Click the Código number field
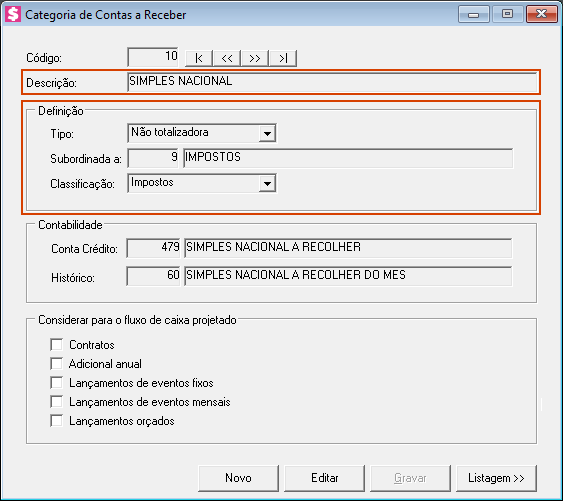The height and width of the screenshot is (501, 563). [153, 57]
